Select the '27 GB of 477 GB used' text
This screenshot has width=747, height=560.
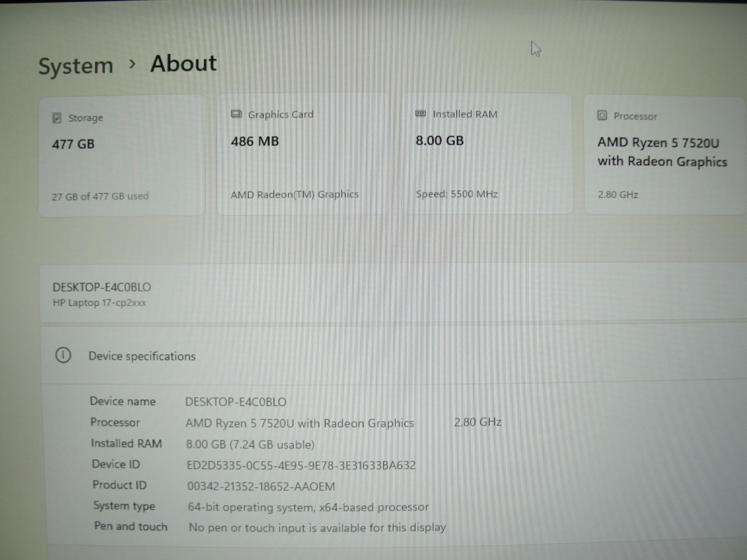[x=100, y=196]
